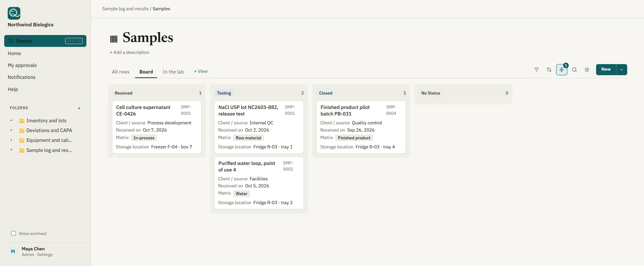Viewport: 644px width, 266px height.
Task: Open Home in the sidebar
Action: click(14, 53)
